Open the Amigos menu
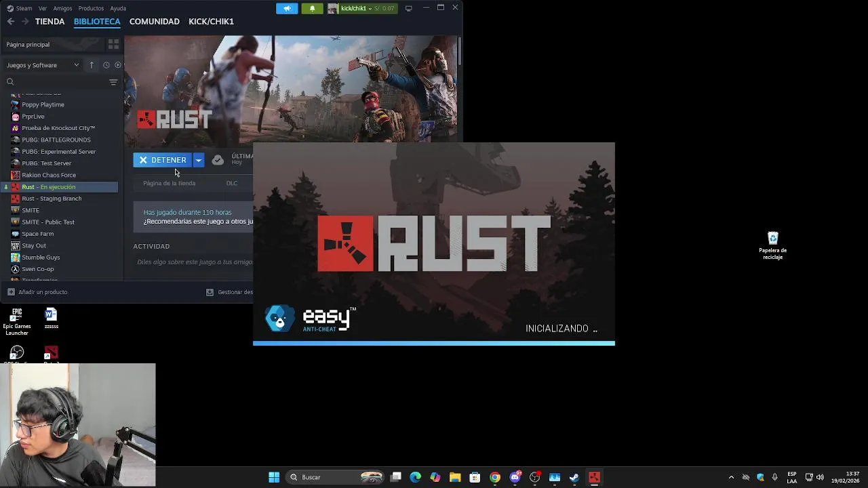This screenshot has height=488, width=868. [62, 8]
